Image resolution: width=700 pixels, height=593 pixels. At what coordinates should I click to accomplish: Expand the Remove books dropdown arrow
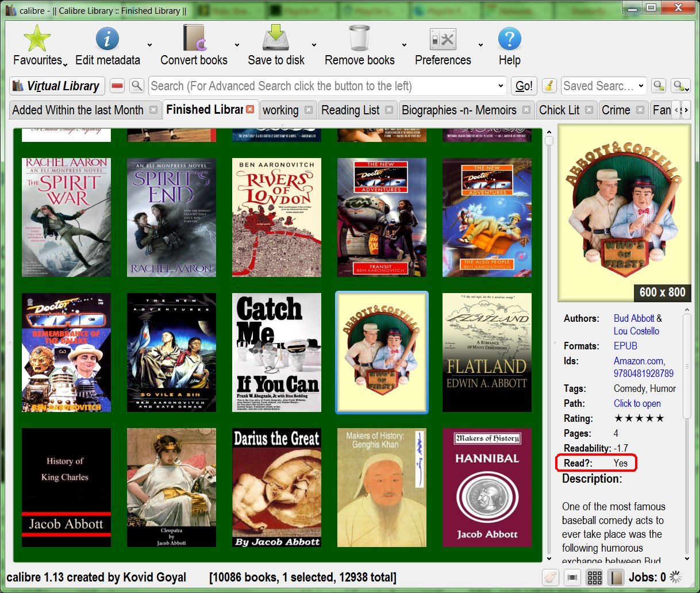404,45
